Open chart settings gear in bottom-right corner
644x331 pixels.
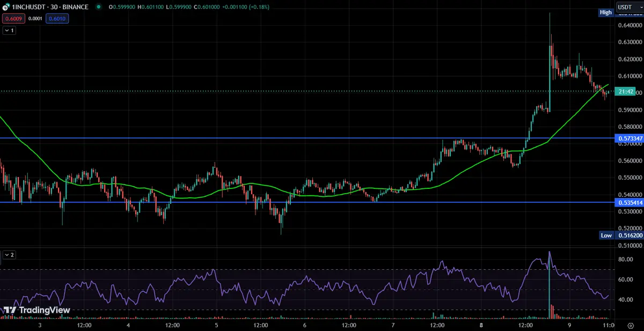point(631,325)
